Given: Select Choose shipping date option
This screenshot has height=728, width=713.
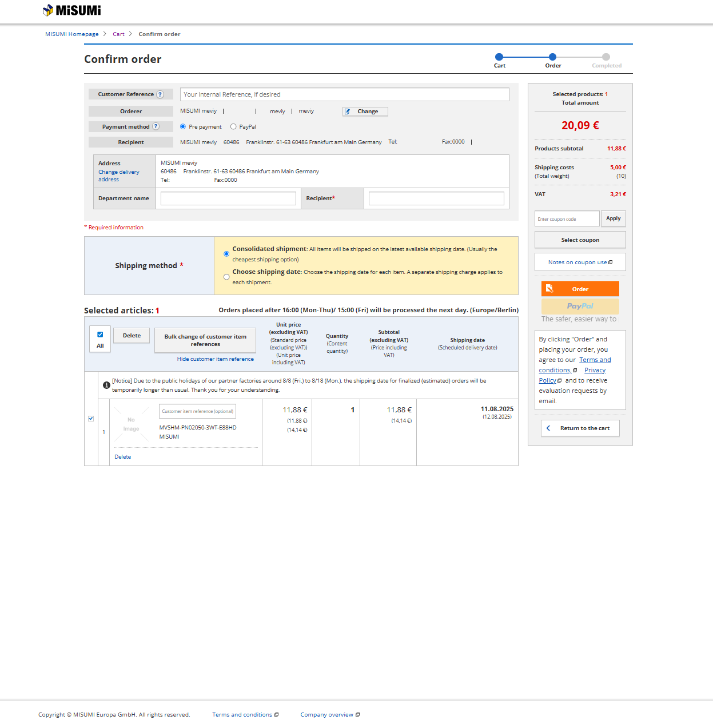Looking at the screenshot, I should (226, 277).
